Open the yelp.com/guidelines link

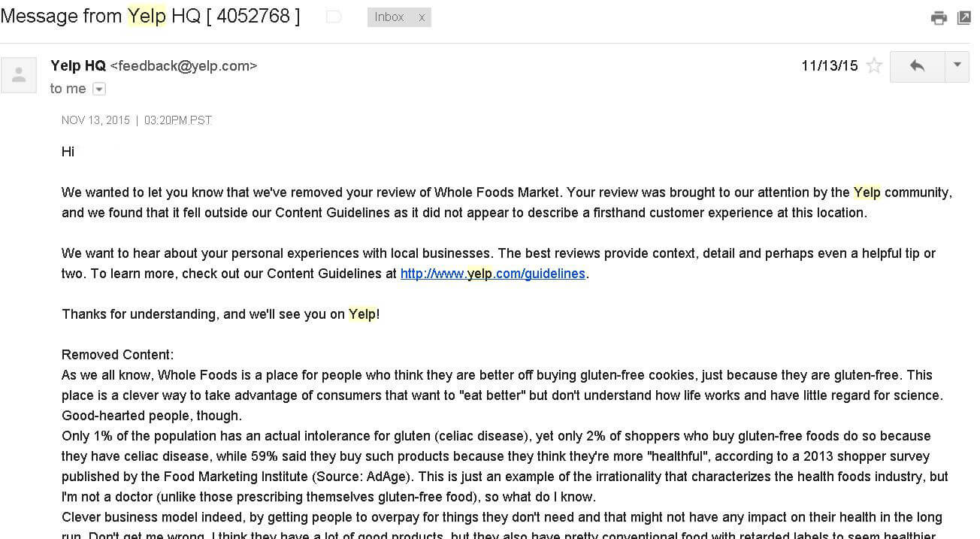pos(493,274)
